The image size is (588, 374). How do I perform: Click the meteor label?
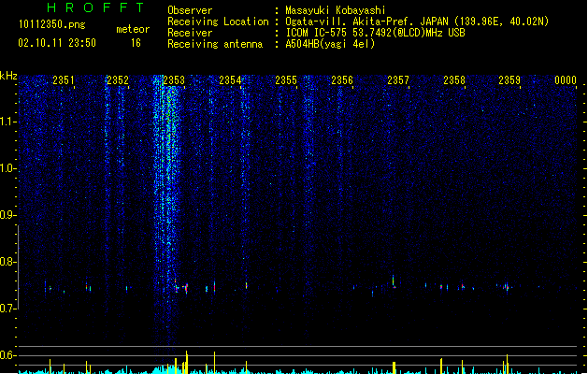(x=133, y=29)
